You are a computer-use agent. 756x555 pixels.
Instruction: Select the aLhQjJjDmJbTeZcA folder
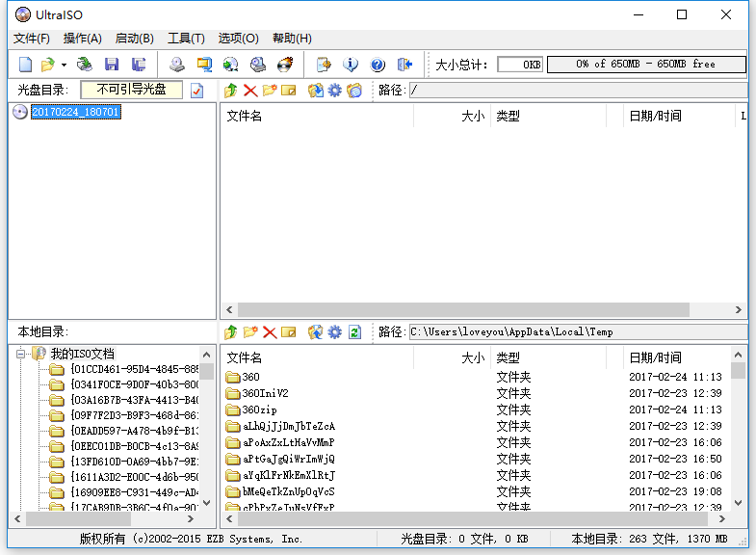280,426
